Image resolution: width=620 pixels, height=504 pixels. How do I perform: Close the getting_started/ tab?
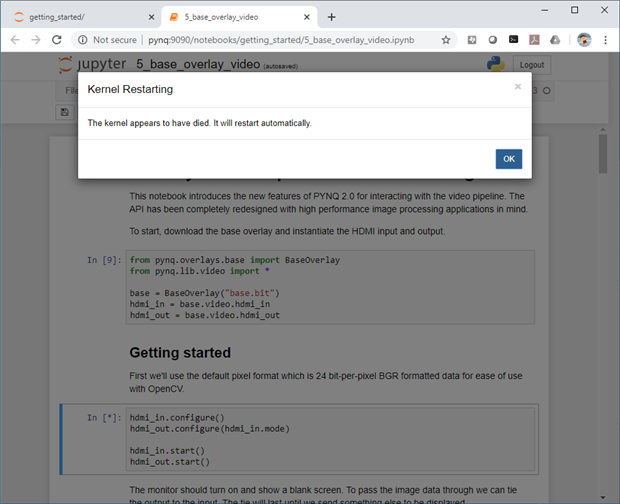coord(151,17)
